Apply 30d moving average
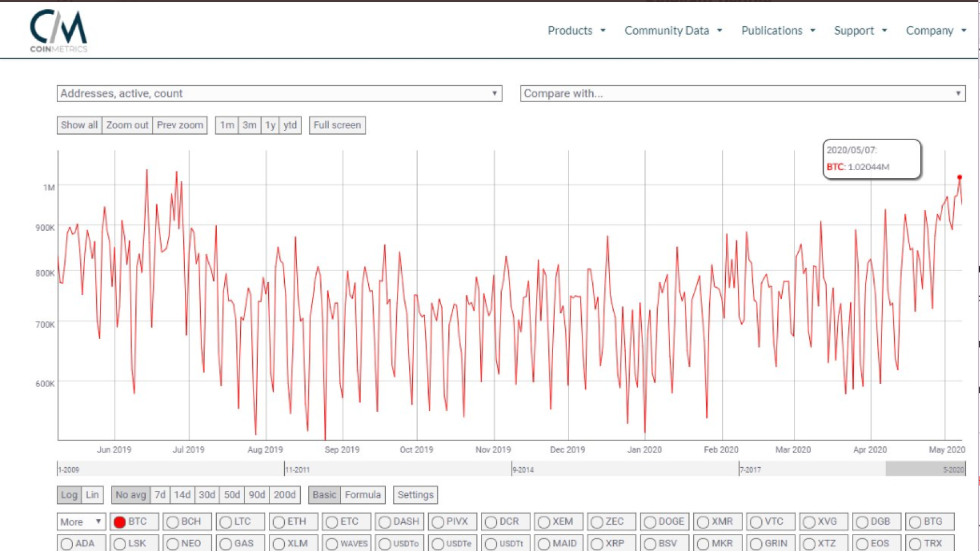980x551 pixels. coord(207,495)
